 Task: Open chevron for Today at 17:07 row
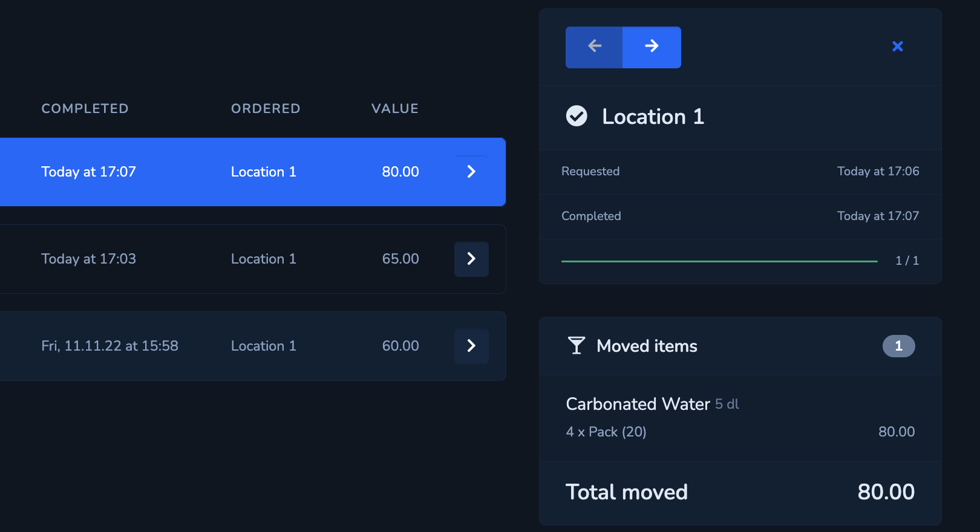tap(471, 172)
